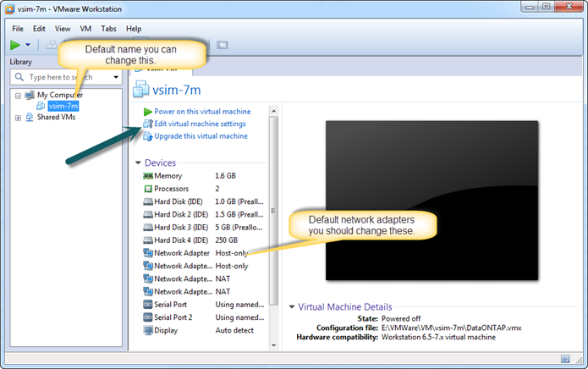
Task: Open the View menu
Action: [63, 29]
